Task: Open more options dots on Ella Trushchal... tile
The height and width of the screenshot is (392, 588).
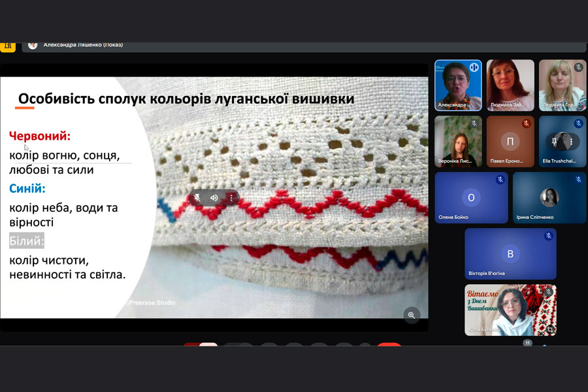Action: click(x=571, y=141)
